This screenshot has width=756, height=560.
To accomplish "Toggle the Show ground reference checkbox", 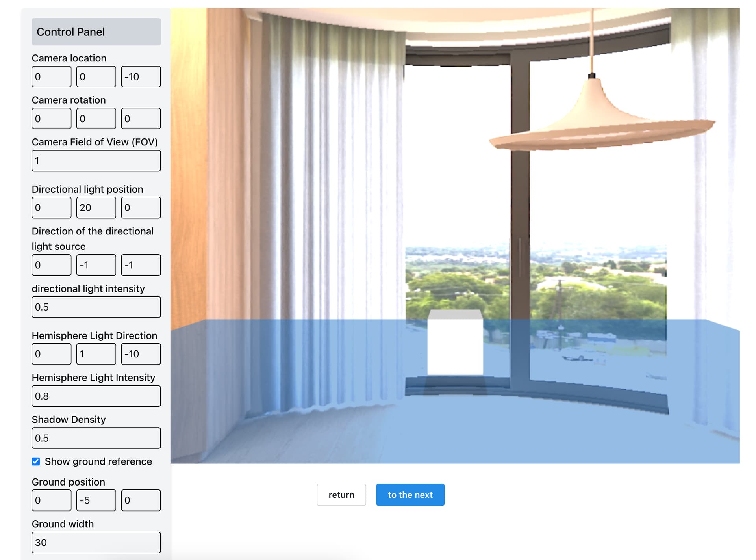I will pos(36,461).
